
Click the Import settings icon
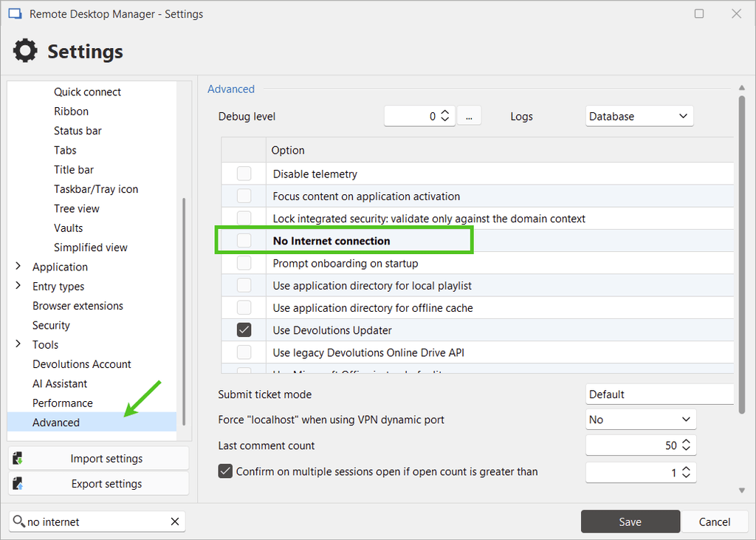click(18, 459)
